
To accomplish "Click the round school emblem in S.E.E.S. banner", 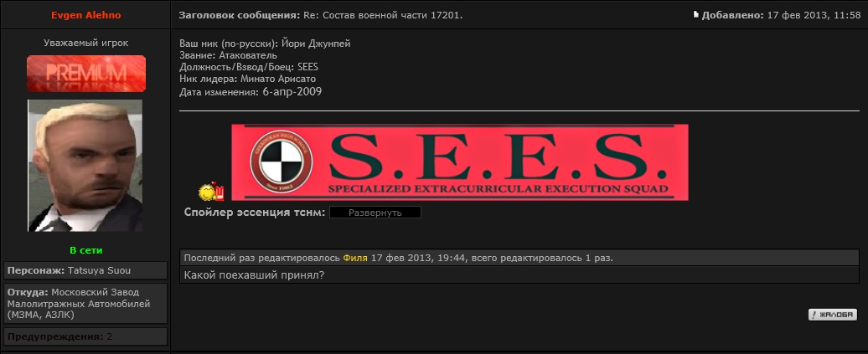I will coord(282,162).
